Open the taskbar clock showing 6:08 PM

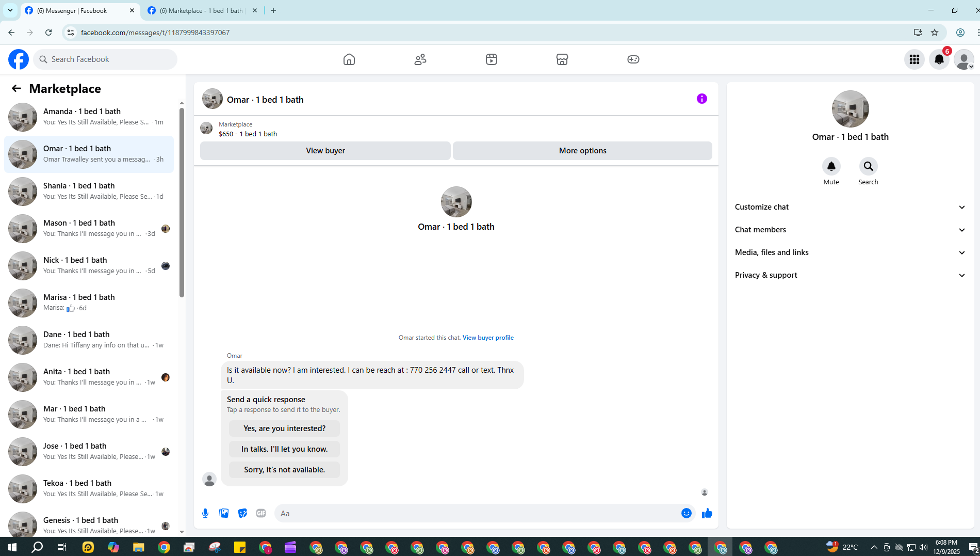946,547
